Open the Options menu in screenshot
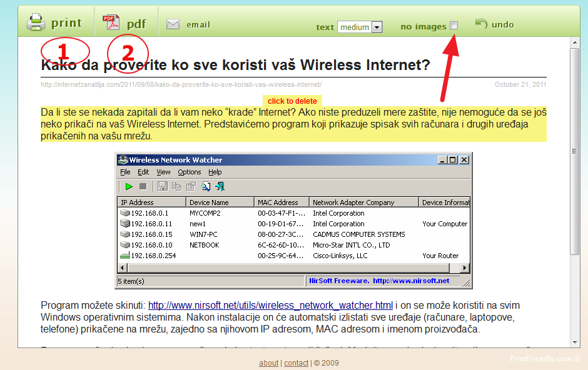The height and width of the screenshot is (370, 588). pyautogui.click(x=189, y=172)
